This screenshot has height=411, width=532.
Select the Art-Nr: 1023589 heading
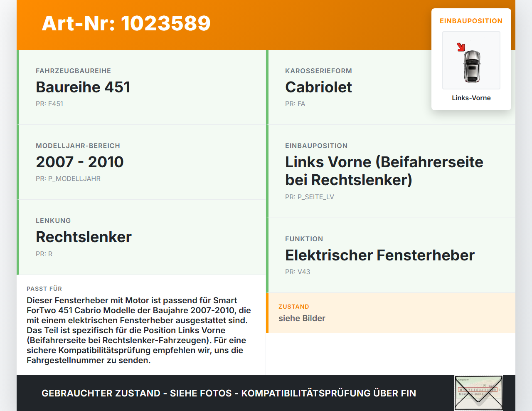point(126,23)
